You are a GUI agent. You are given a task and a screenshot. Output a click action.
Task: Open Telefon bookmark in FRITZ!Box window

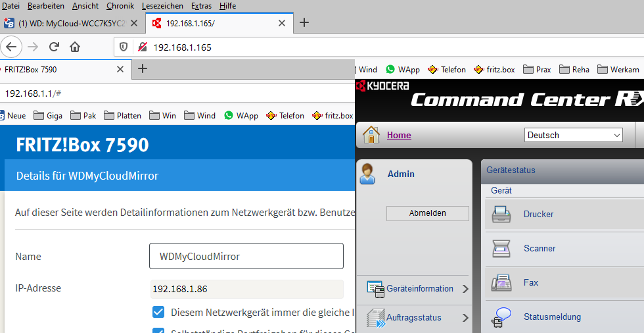click(285, 116)
